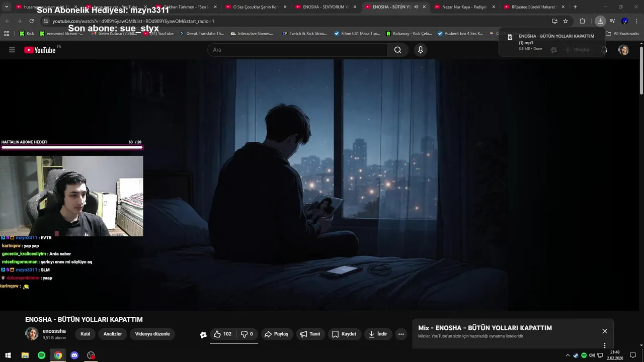Open File Explorer from the taskbar
Screen dimensions: 644x362
(25, 355)
